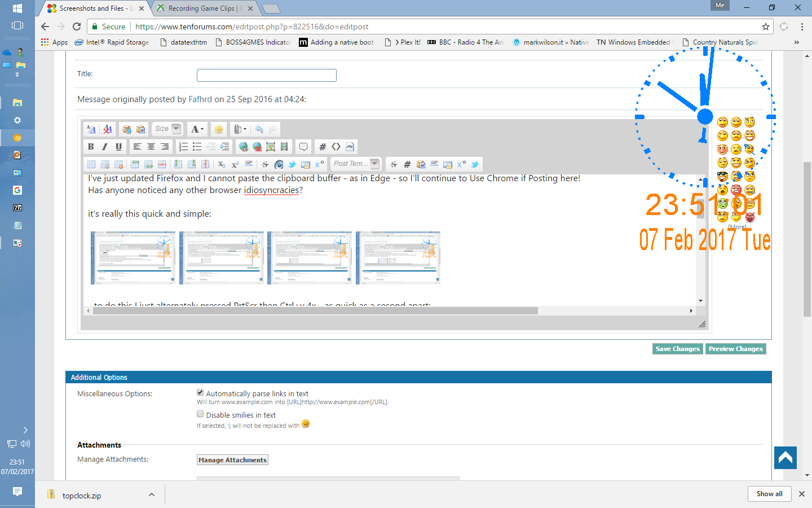Increase indent in the editor
Image resolution: width=812 pixels, height=508 pixels.
pyautogui.click(x=224, y=147)
